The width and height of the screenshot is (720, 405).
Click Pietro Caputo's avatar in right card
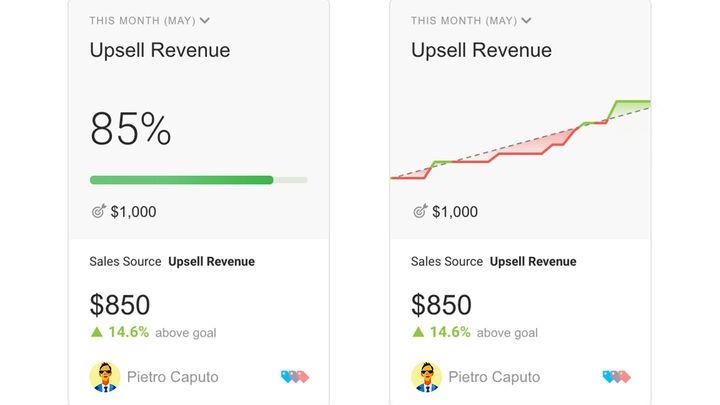[x=426, y=377]
